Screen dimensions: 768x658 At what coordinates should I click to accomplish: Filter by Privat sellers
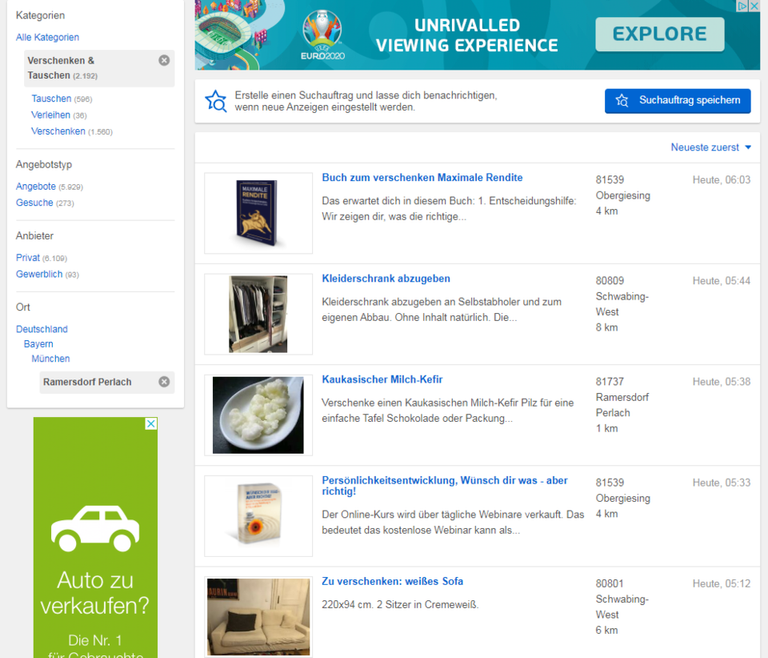(x=28, y=258)
